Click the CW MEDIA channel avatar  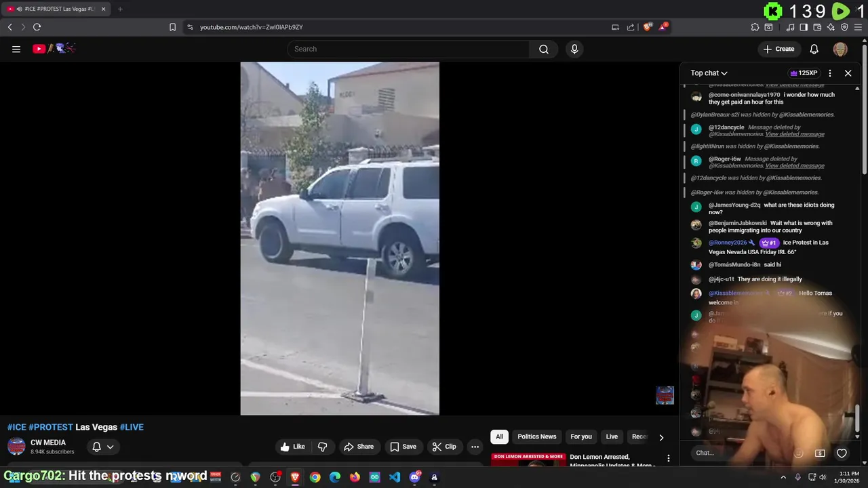point(16,447)
